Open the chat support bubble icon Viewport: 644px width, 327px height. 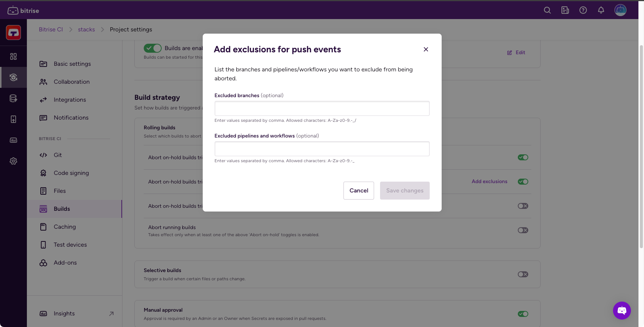click(622, 311)
